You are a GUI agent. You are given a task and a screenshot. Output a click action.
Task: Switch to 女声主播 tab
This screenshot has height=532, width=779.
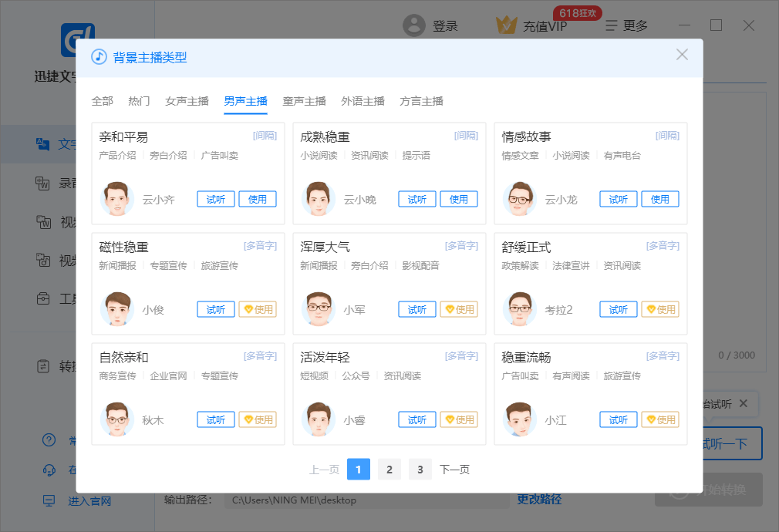[187, 101]
